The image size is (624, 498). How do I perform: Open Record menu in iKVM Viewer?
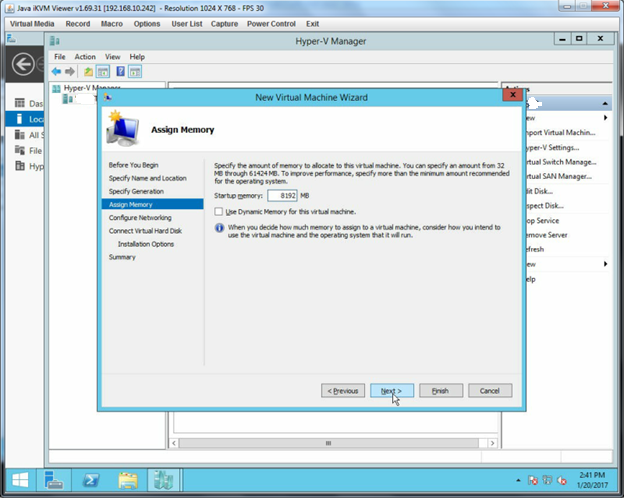[78, 24]
